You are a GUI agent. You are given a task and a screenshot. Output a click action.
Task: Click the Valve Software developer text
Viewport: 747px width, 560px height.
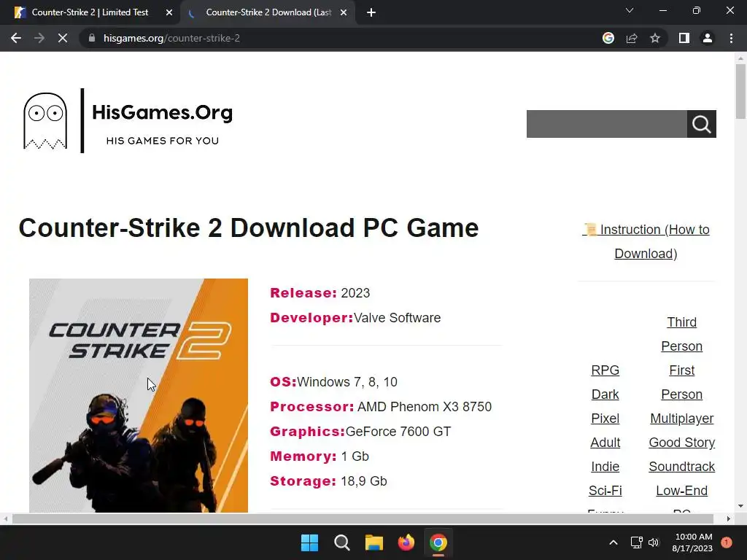(x=398, y=318)
